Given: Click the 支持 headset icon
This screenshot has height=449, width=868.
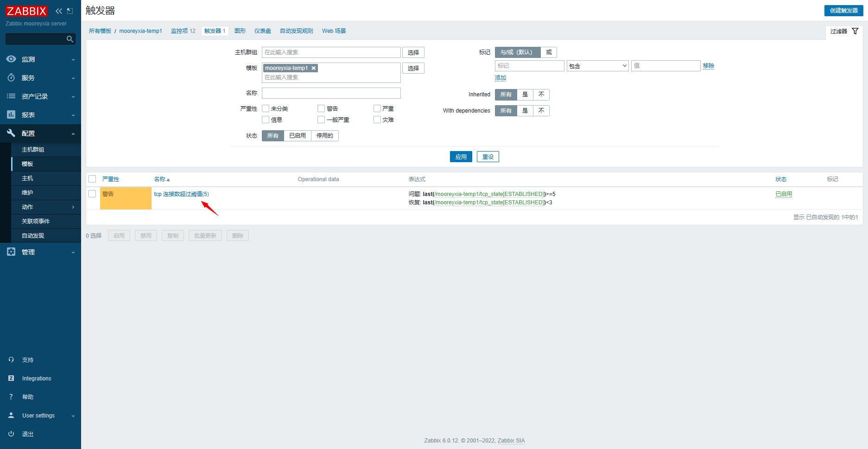Looking at the screenshot, I should tap(11, 360).
